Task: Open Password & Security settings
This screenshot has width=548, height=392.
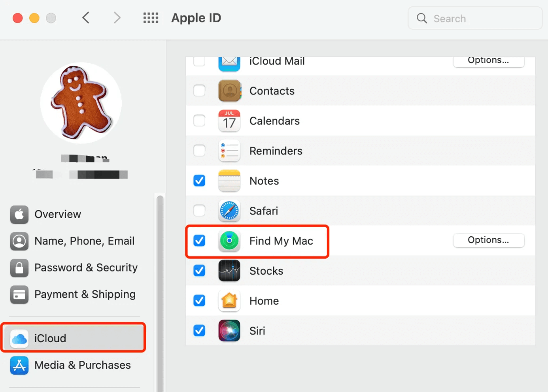Action: [x=85, y=268]
